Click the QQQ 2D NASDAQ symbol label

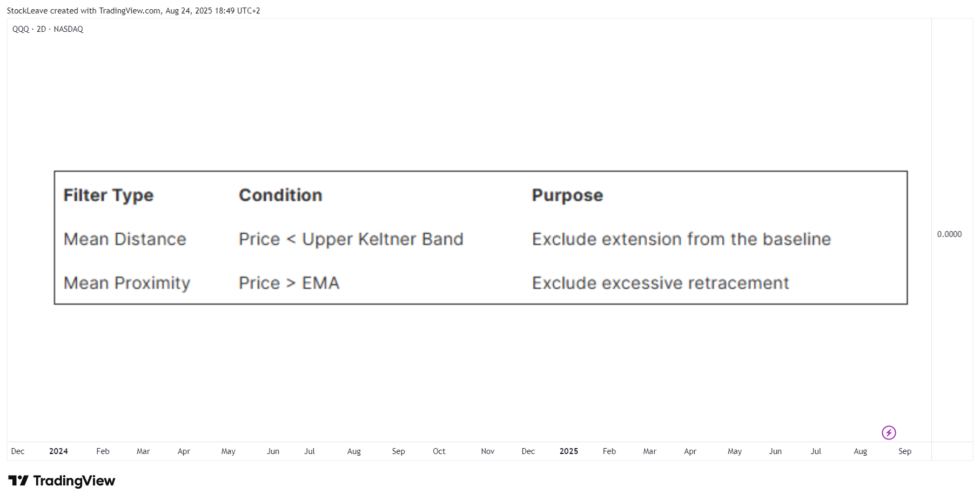48,29
